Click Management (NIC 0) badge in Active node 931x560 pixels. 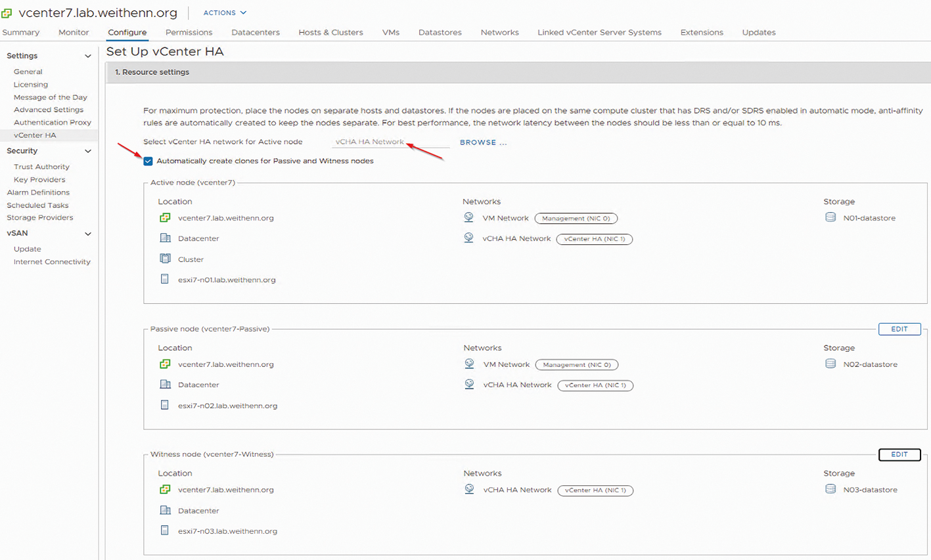pos(576,219)
